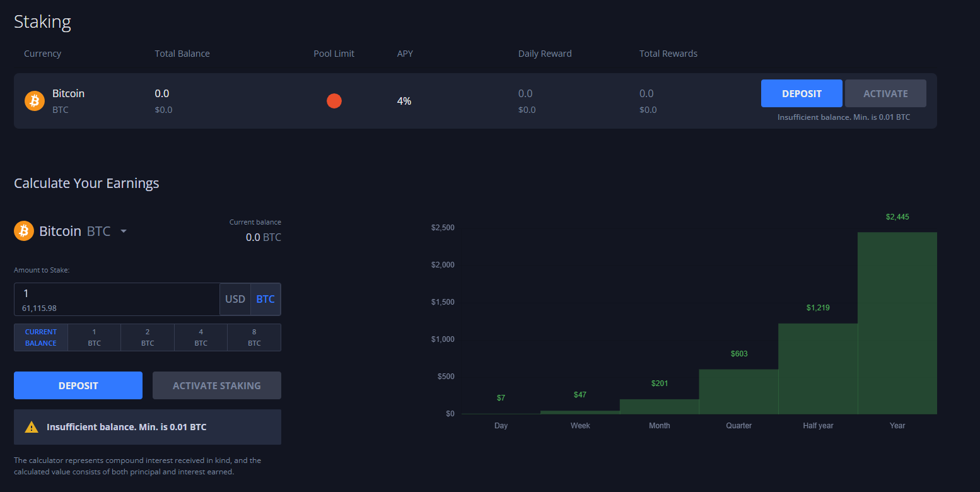Select the Current Balance preset amount

tap(41, 337)
